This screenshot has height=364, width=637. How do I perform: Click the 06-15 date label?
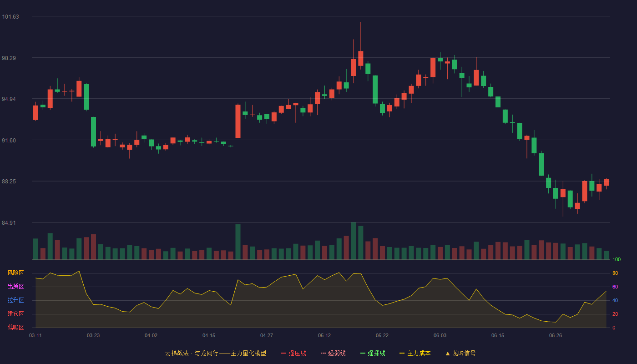(498, 335)
